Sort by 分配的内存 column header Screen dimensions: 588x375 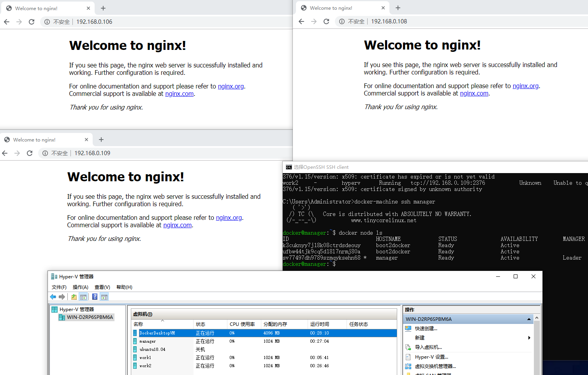pyautogui.click(x=284, y=324)
